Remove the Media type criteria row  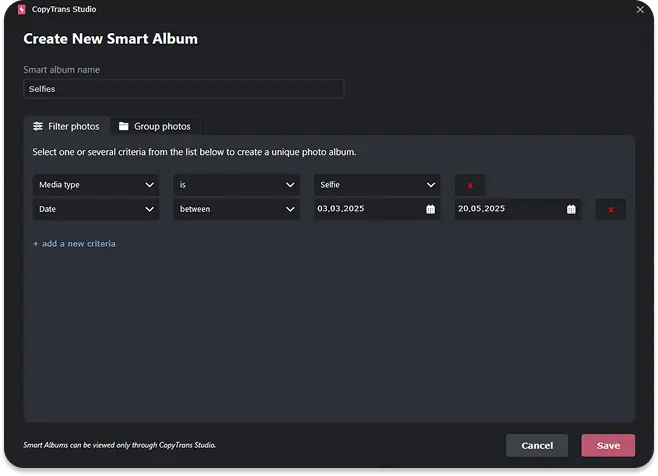470,185
